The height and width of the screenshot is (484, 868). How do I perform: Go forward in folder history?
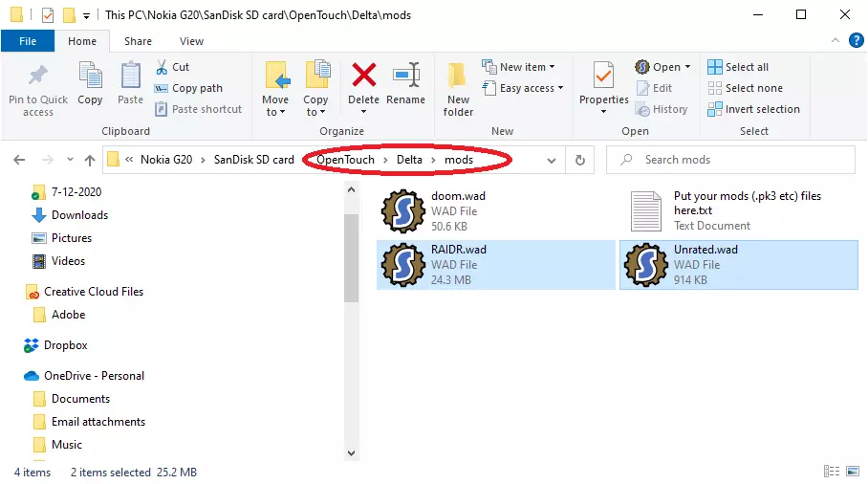tap(48, 160)
